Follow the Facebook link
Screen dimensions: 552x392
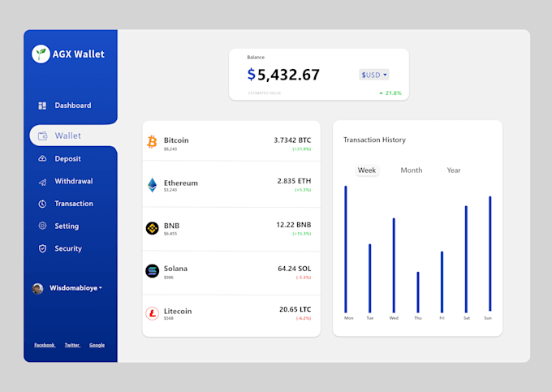(x=45, y=345)
